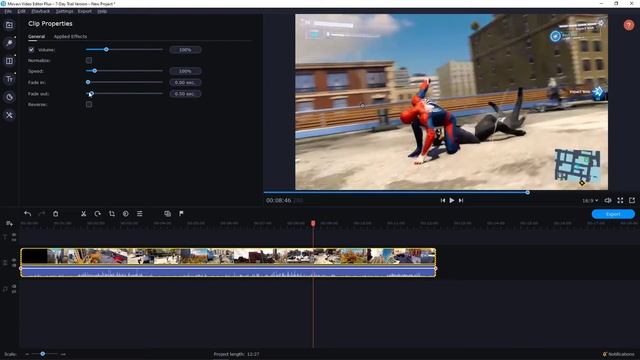Image resolution: width=640 pixels, height=360 pixels.
Task: Open the Export menu
Action: coord(85,11)
